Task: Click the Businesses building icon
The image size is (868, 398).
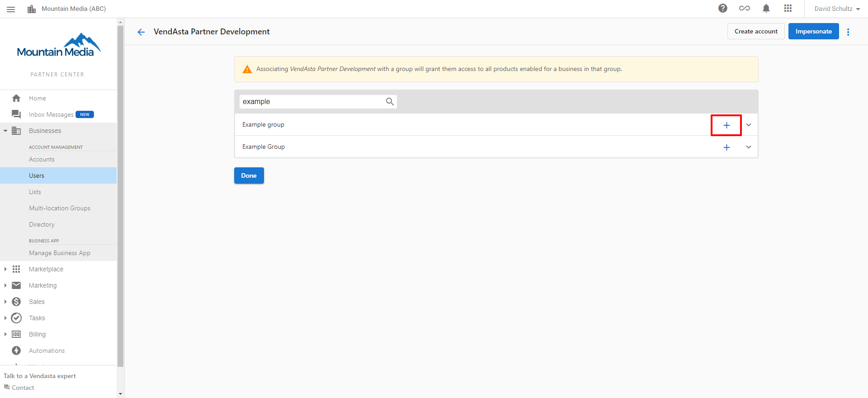Action: coord(16,131)
